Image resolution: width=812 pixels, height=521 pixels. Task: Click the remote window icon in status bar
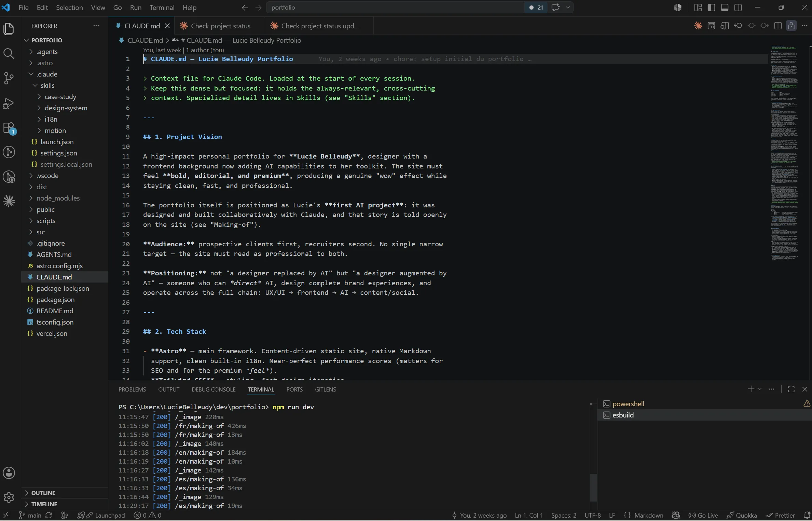[x=6, y=515]
